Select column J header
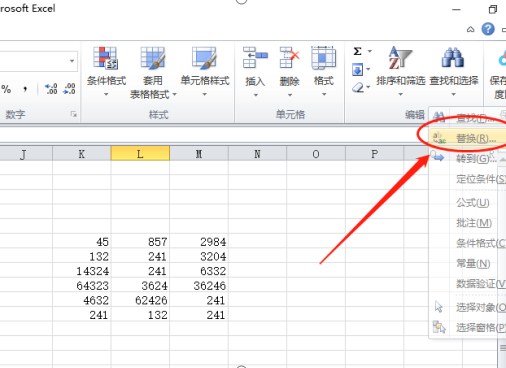 click(x=26, y=154)
